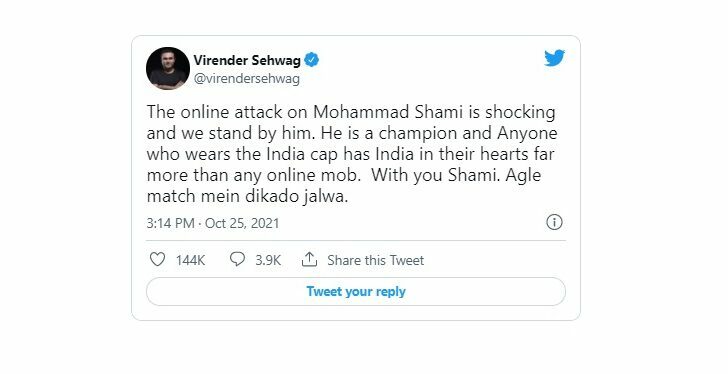Open the Twitter info circle icon
The image size is (728, 374).
coord(554,222)
